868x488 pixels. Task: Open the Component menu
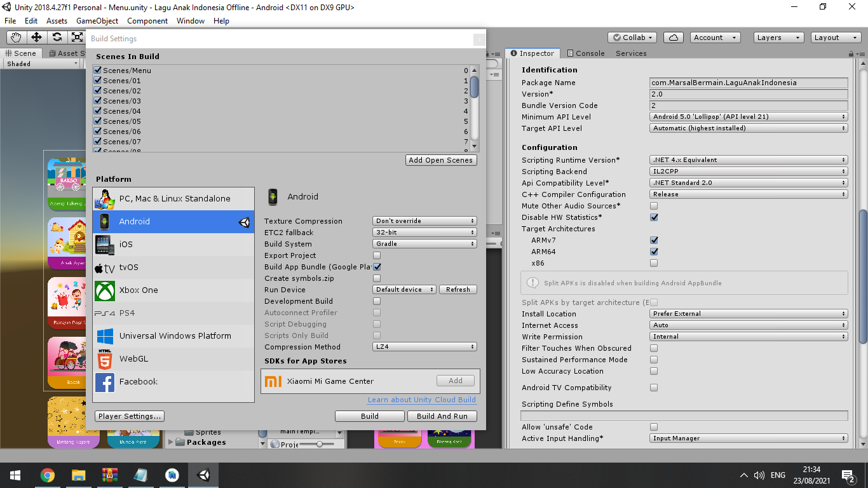(147, 21)
